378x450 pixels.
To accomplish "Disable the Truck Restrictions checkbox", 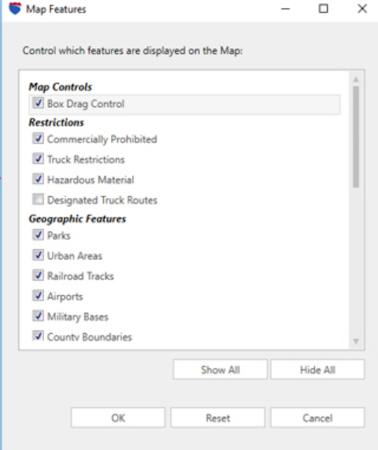I will (38, 159).
